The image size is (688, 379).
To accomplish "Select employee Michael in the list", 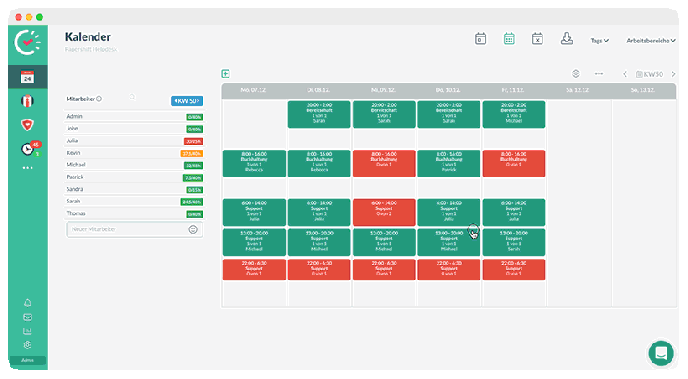I will pyautogui.click(x=134, y=165).
